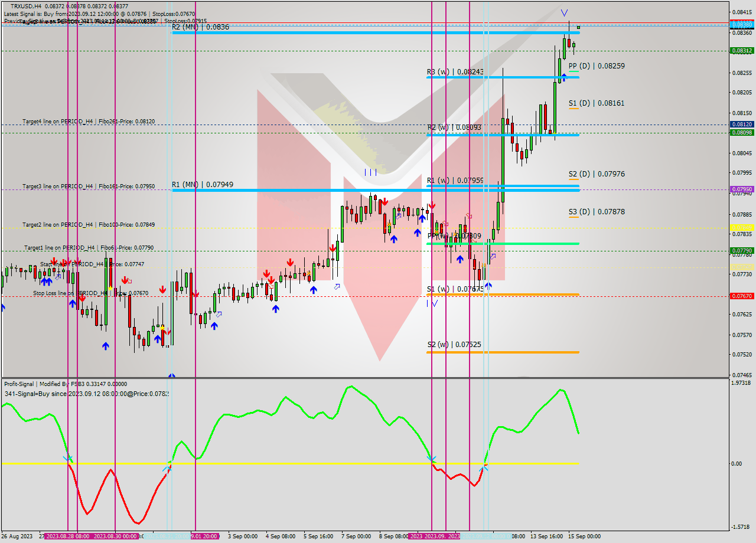Click the 26 Aug 2023 time axis label

pyautogui.click(x=18, y=537)
